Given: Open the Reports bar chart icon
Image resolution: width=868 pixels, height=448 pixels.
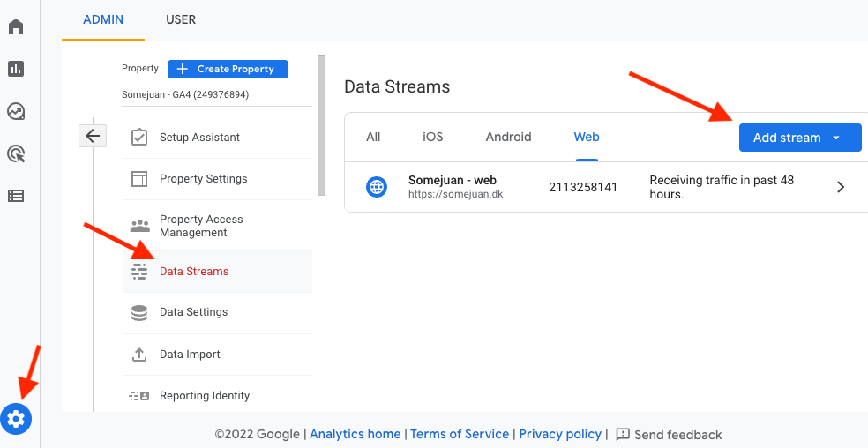Looking at the screenshot, I should click(x=16, y=69).
